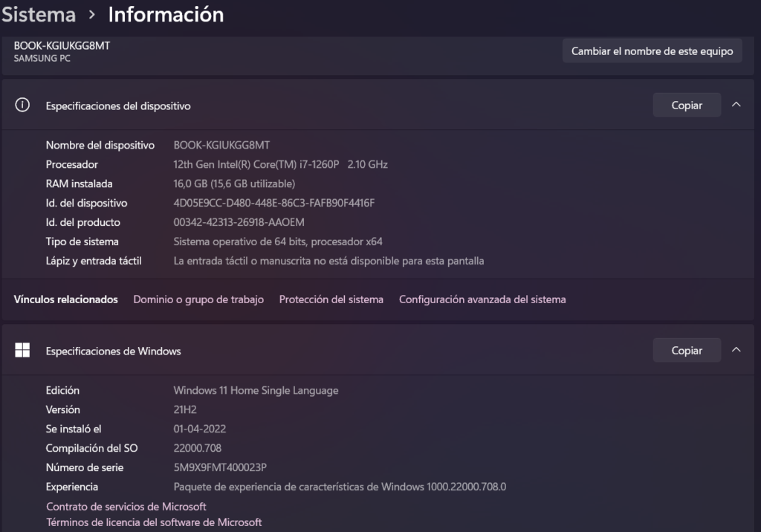Collapse the Especificaciones del dispositivo section
This screenshot has width=761, height=532.
point(736,106)
